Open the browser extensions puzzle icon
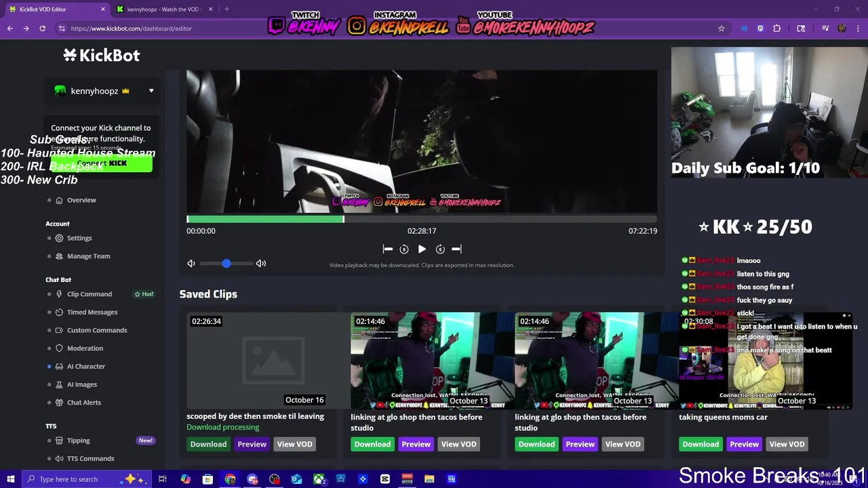 click(777, 28)
